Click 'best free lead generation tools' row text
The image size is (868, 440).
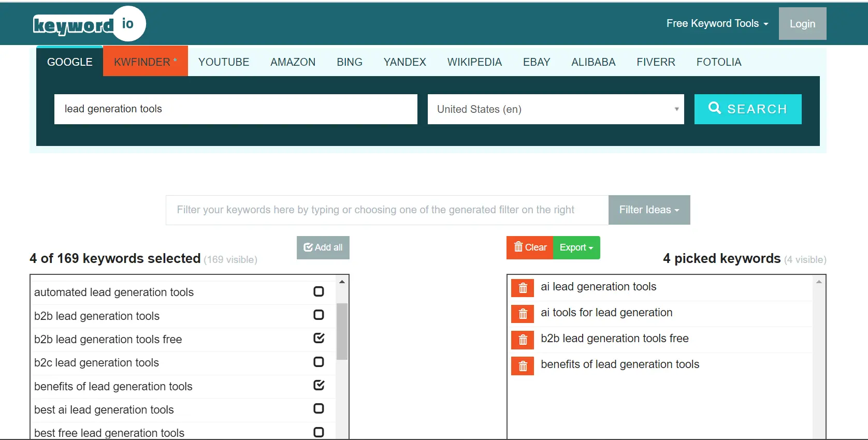point(109,433)
